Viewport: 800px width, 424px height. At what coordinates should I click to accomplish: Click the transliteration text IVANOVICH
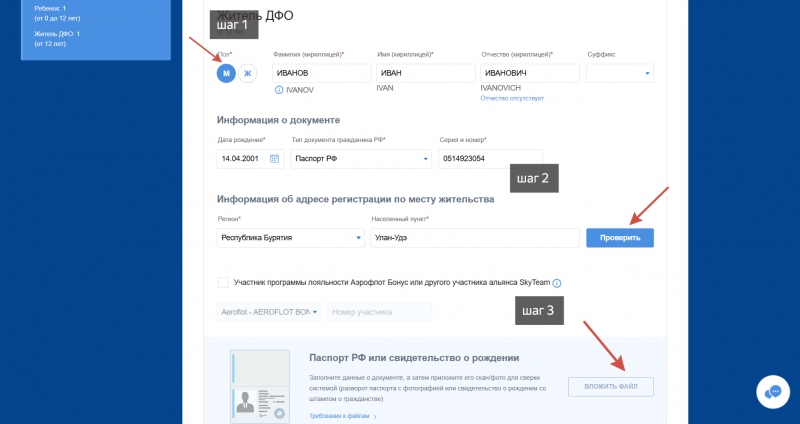[501, 88]
